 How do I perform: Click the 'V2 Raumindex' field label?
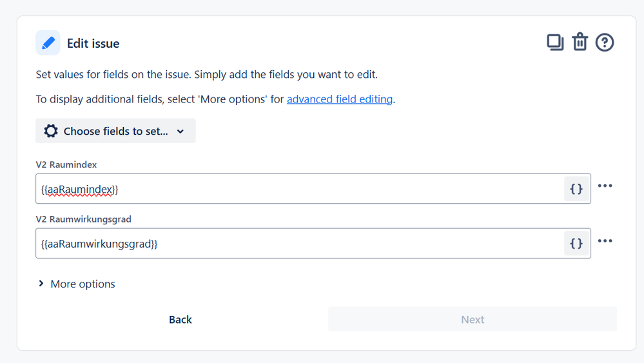[x=66, y=165]
